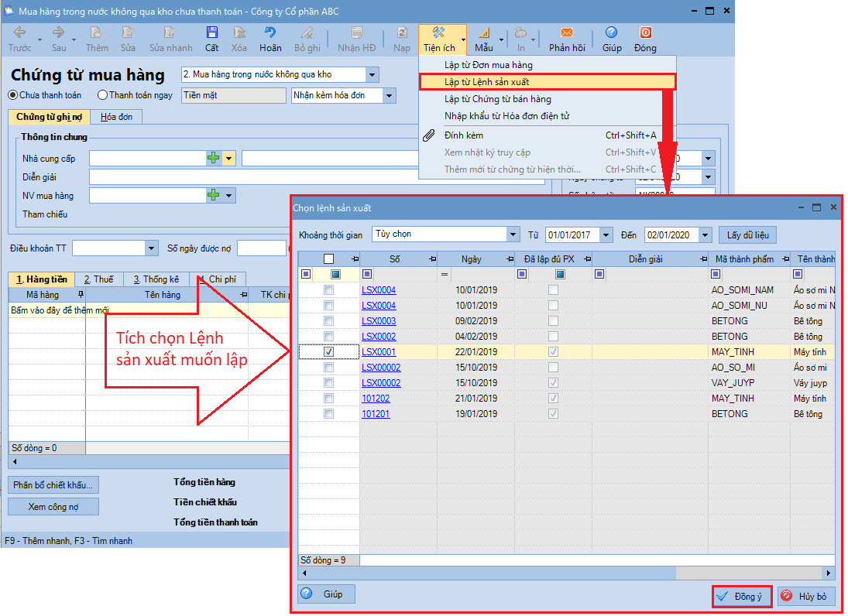Click the Đồng ý button
Image resolution: width=848 pixels, height=616 pixels.
point(741,597)
